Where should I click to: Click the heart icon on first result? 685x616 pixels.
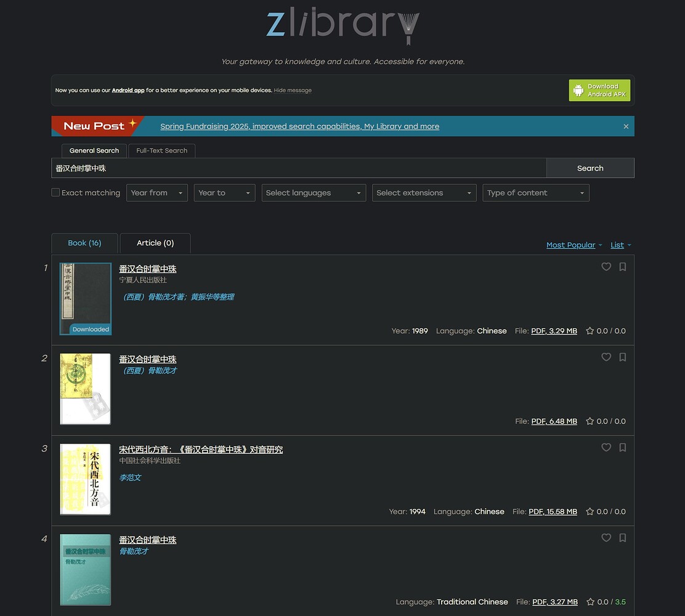pos(606,267)
